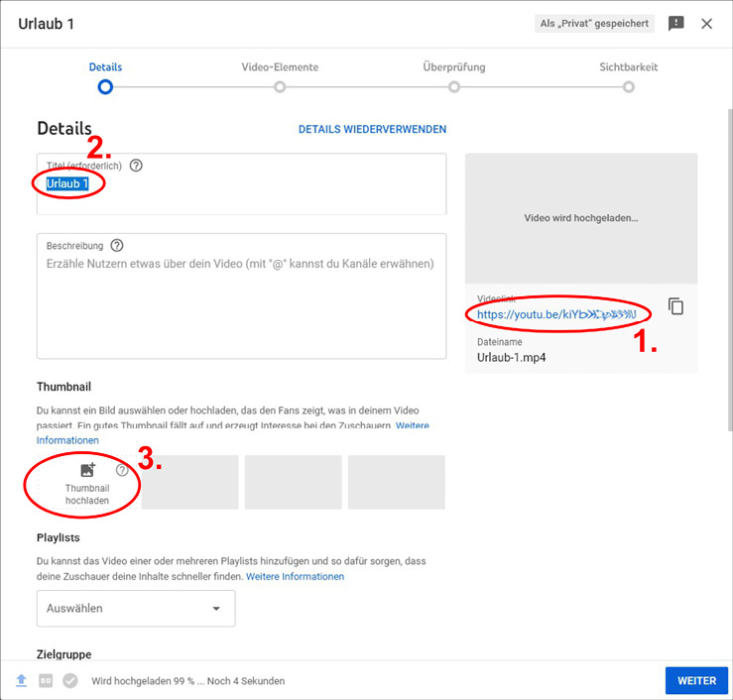Click the upload status arrow icon

click(21, 681)
